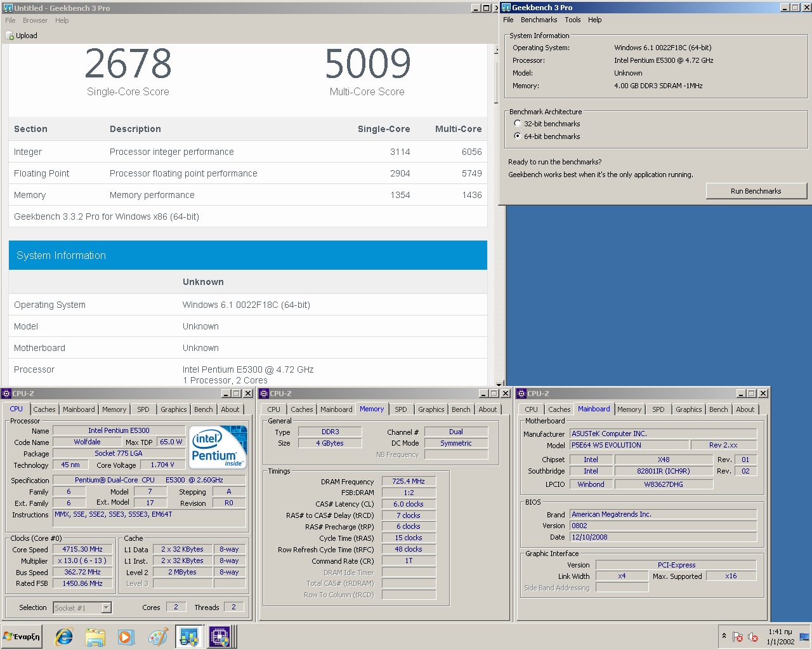812x650 pixels.
Task: Open File menu in the Geekbench 3 Pro window
Action: (508, 20)
